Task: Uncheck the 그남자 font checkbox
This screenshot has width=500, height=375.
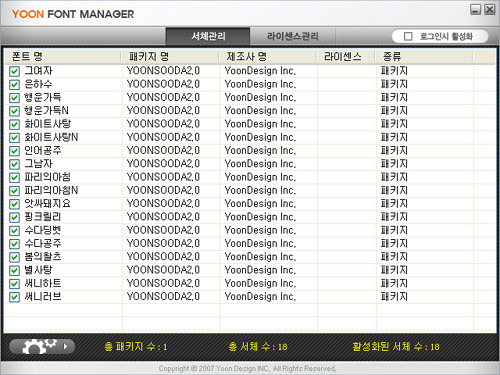Action: pos(14,164)
